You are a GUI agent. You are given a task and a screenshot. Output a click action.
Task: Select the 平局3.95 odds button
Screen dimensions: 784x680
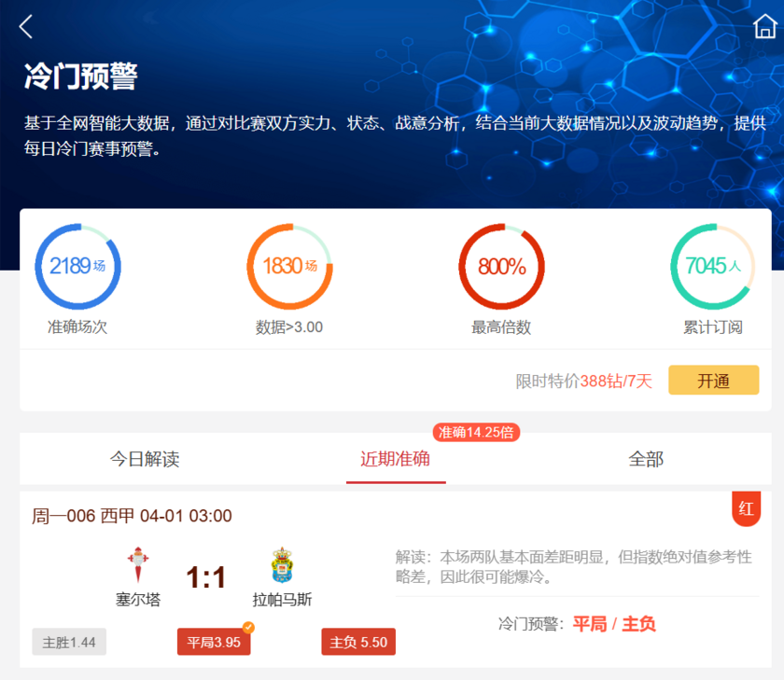click(x=214, y=642)
